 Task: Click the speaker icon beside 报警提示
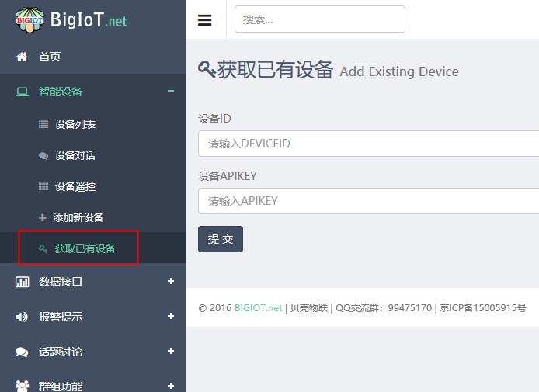pyautogui.click(x=22, y=317)
